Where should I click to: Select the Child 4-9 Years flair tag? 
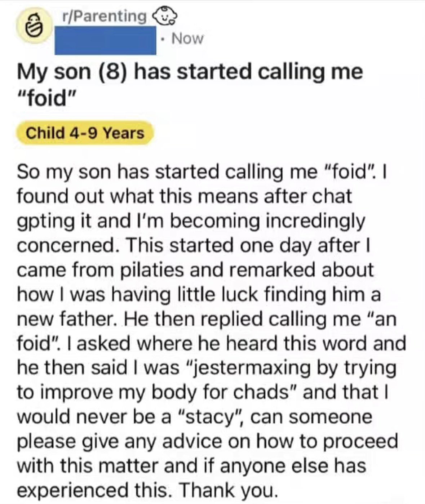pyautogui.click(x=86, y=133)
